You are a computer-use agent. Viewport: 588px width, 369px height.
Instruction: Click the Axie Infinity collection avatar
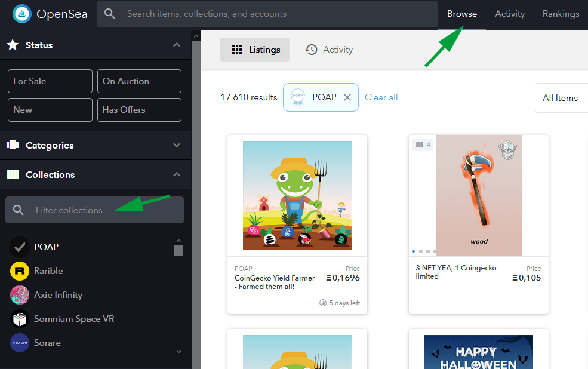point(20,295)
